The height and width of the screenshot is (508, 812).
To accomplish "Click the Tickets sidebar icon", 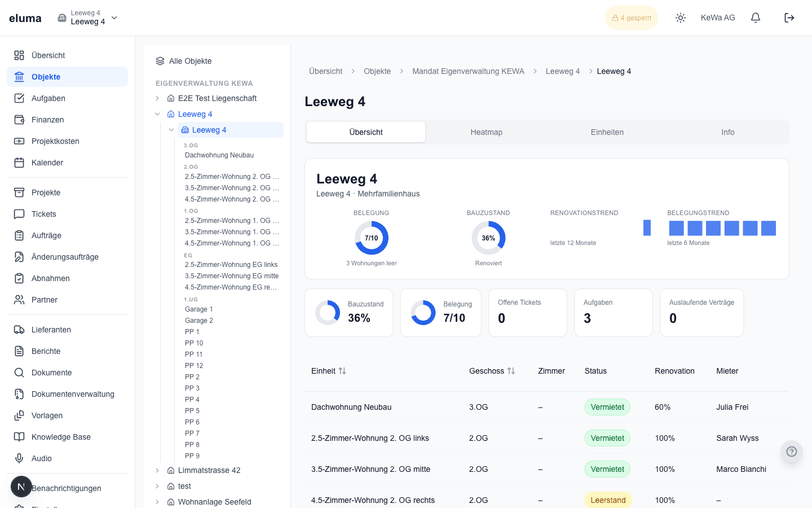I will click(x=19, y=214).
